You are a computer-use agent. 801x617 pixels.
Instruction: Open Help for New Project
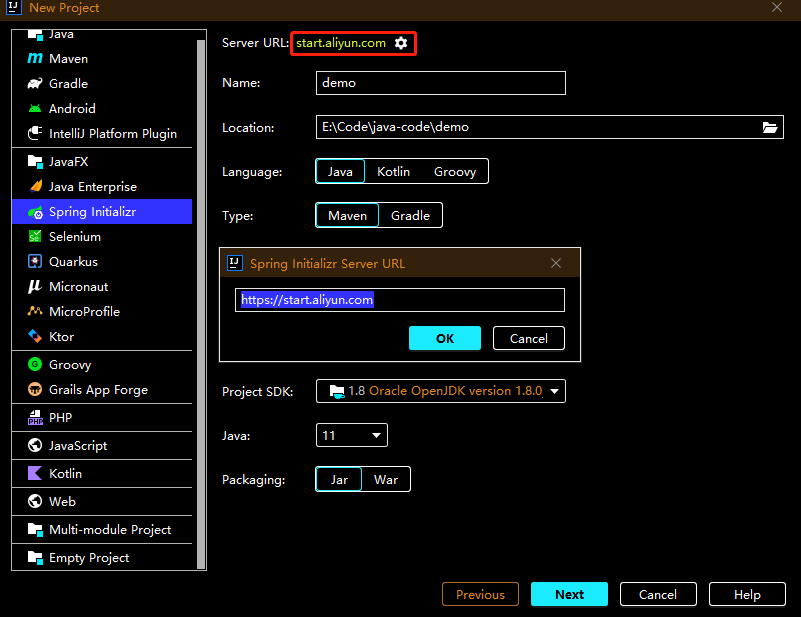coord(747,594)
